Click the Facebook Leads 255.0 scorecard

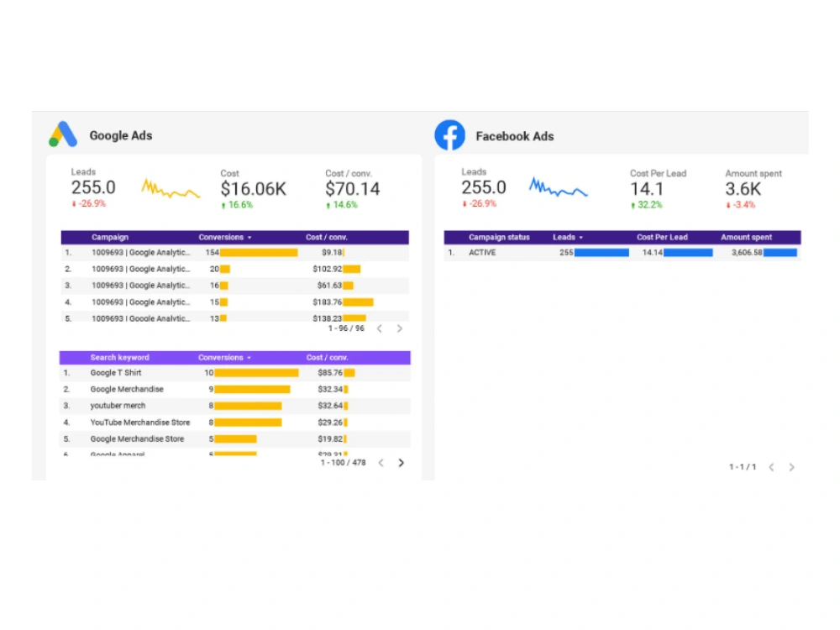(x=484, y=187)
